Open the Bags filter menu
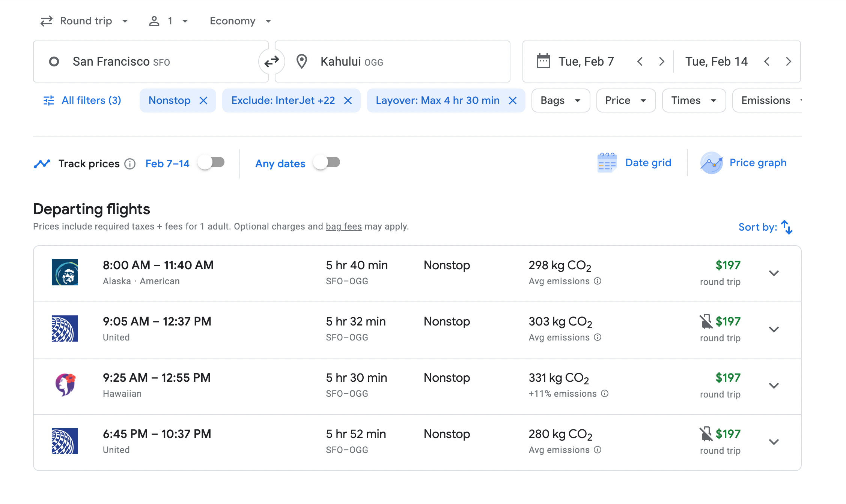The height and width of the screenshot is (504, 846). tap(560, 100)
